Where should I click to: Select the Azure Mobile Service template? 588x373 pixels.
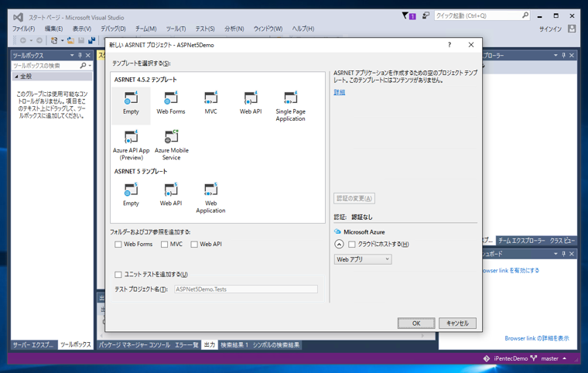[172, 145]
